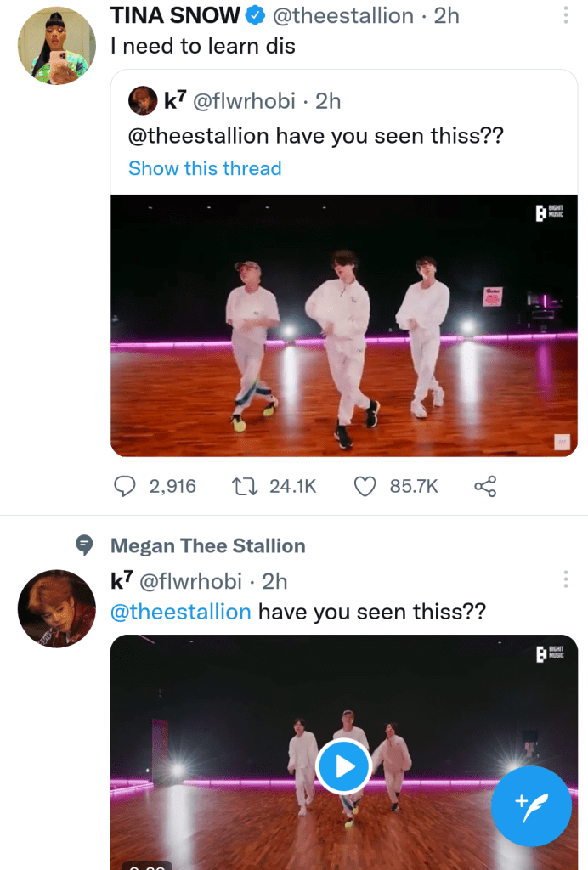Open the quoted tweet video thumbnail
Image resolution: width=588 pixels, height=870 pixels.
(343, 325)
